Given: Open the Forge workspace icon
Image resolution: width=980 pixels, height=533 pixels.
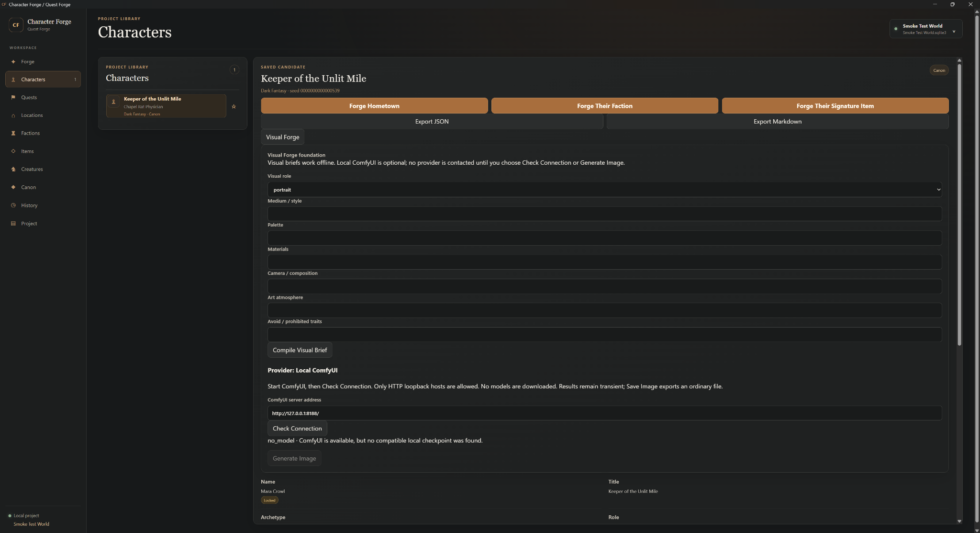Looking at the screenshot, I should [13, 62].
